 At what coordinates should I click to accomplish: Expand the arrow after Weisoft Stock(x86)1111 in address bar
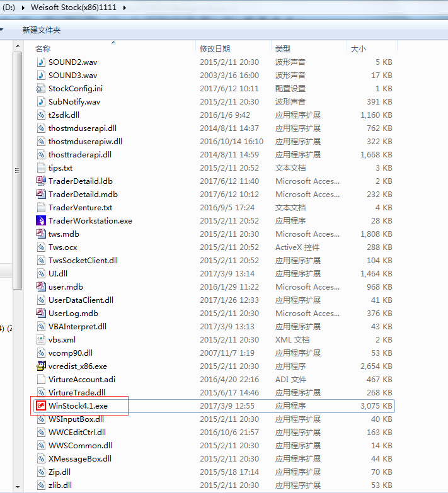pyautogui.click(x=125, y=8)
